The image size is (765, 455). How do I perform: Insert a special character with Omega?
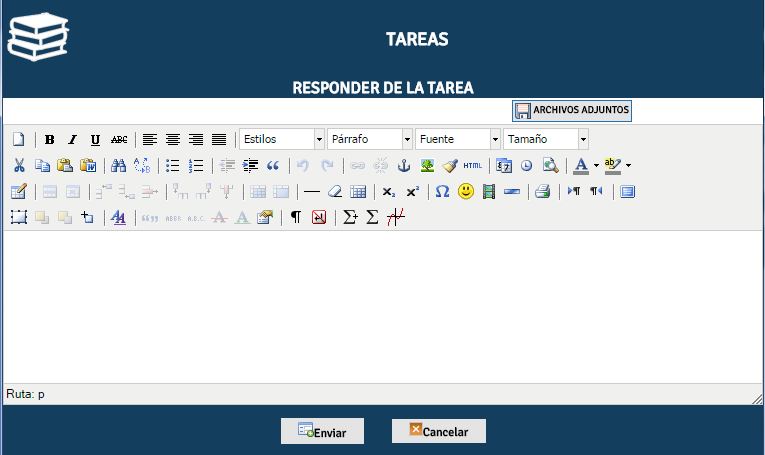pos(442,191)
